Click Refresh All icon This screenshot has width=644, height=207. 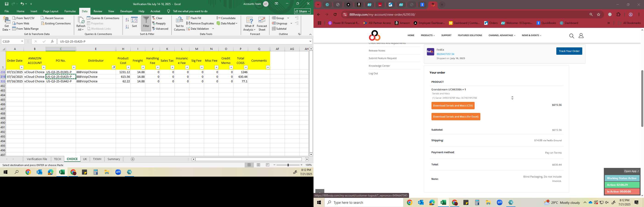tap(81, 24)
